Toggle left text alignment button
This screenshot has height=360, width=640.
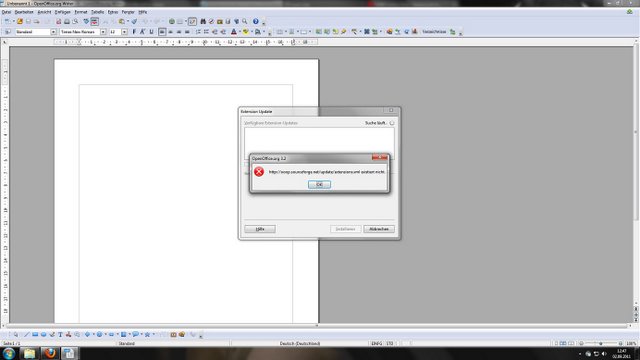162,32
